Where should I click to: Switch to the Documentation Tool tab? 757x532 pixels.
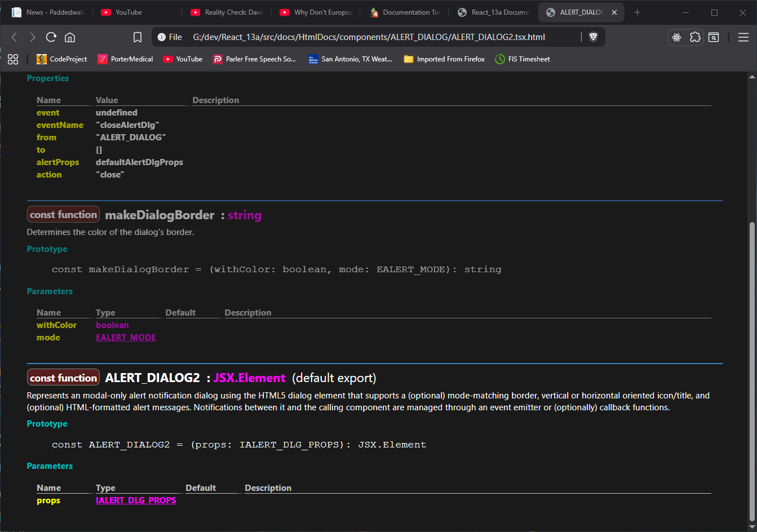pos(405,12)
